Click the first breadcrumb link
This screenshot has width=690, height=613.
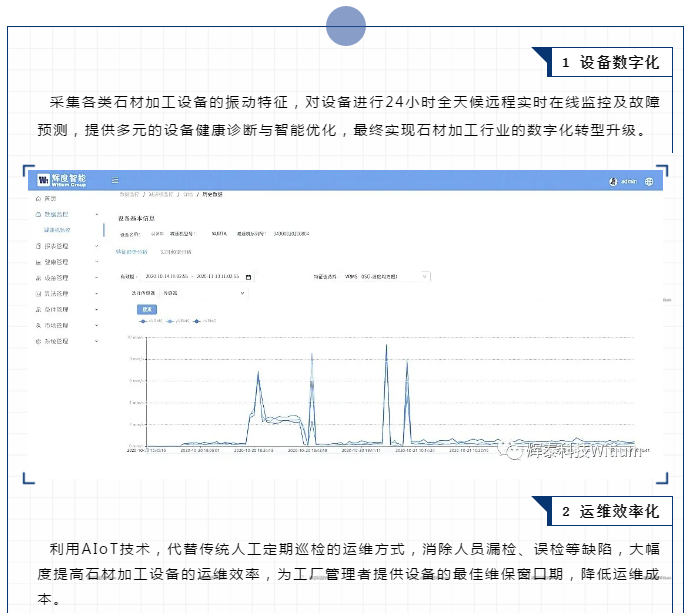coord(129,192)
